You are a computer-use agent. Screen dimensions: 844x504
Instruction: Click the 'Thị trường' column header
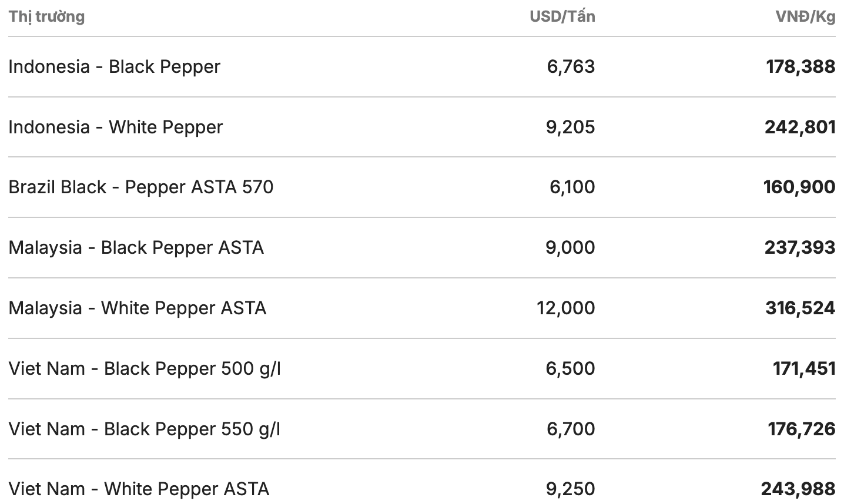(46, 16)
